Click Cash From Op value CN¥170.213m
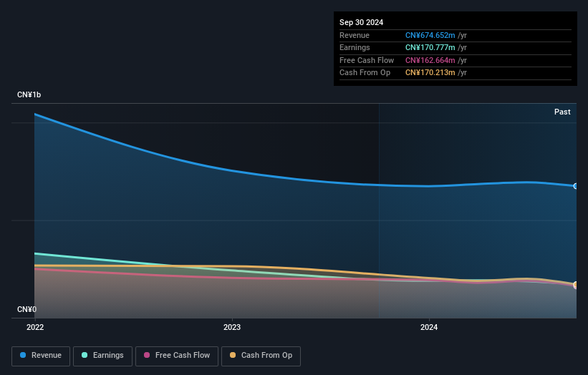 click(430, 73)
